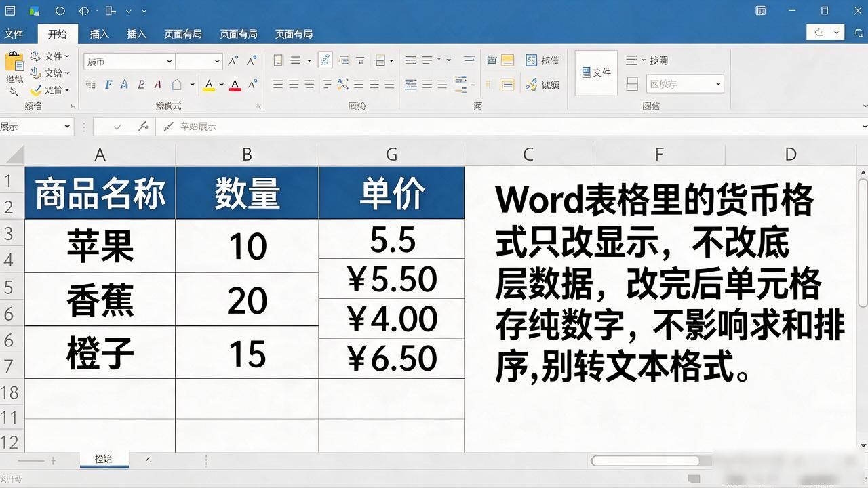This screenshot has width=868, height=488.
Task: Click the cell containing ¥4.00
Action: pyautogui.click(x=392, y=319)
